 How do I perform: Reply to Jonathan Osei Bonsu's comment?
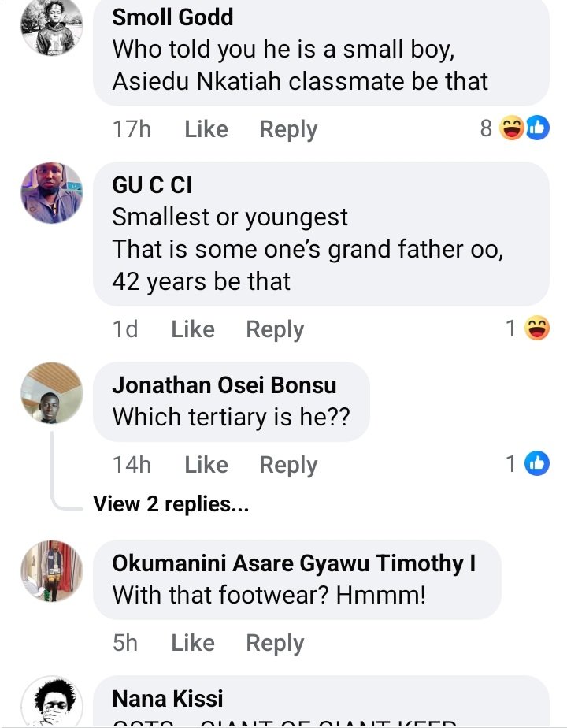[x=288, y=465]
